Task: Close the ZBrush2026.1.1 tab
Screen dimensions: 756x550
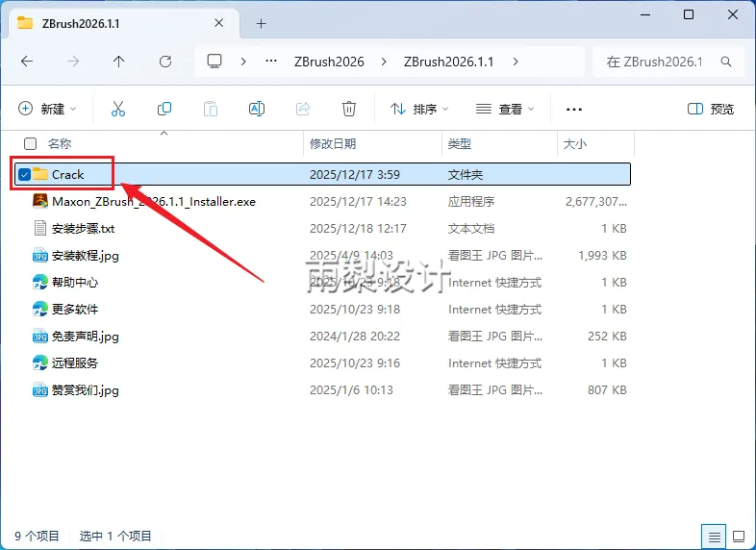Action: click(219, 23)
